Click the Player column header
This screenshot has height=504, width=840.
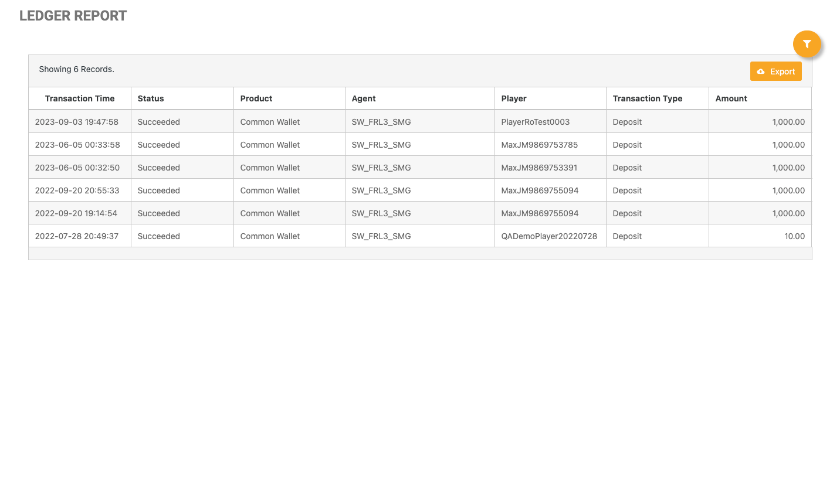[x=514, y=98]
